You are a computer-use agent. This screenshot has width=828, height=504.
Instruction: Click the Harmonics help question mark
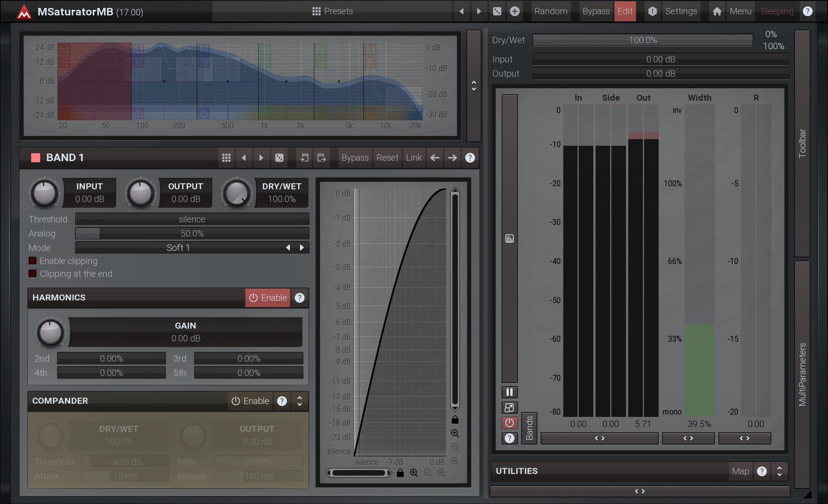click(299, 298)
